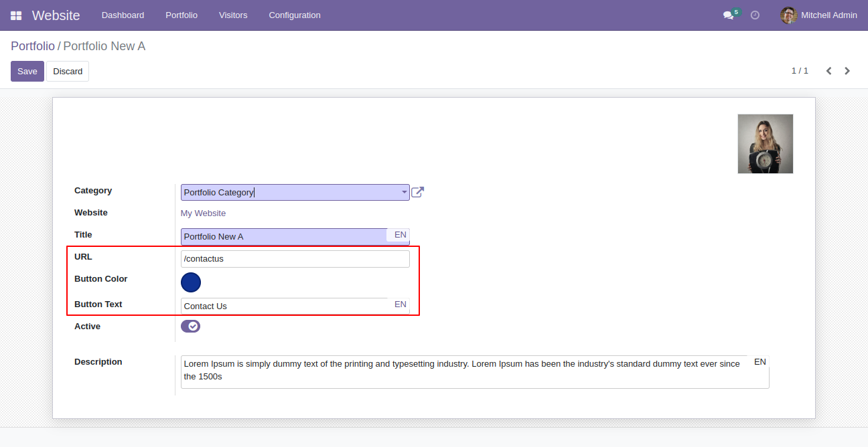Screen dimensions: 868x447
Task: Open the Configuration menu
Action: [x=295, y=15]
